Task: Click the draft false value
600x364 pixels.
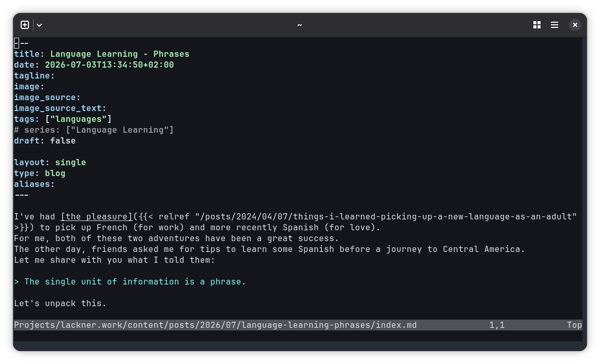Action: tap(63, 141)
